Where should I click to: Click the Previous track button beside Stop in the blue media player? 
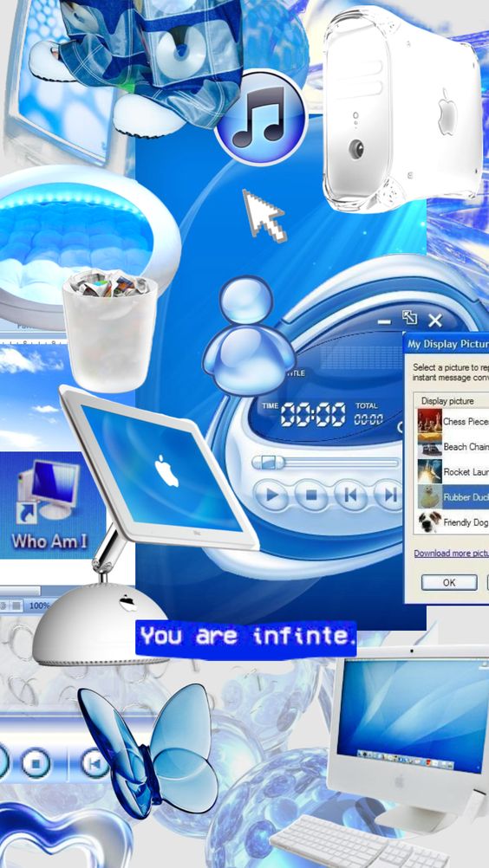[350, 495]
